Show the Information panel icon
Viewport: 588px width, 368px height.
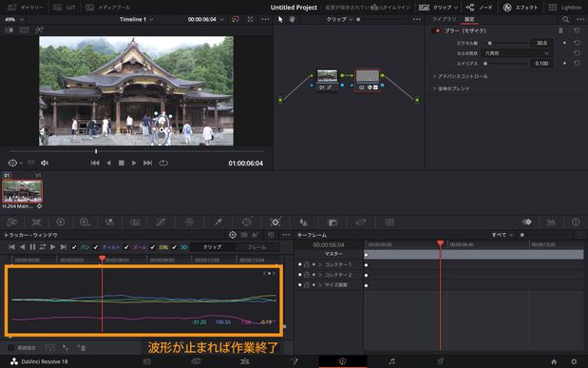point(576,223)
